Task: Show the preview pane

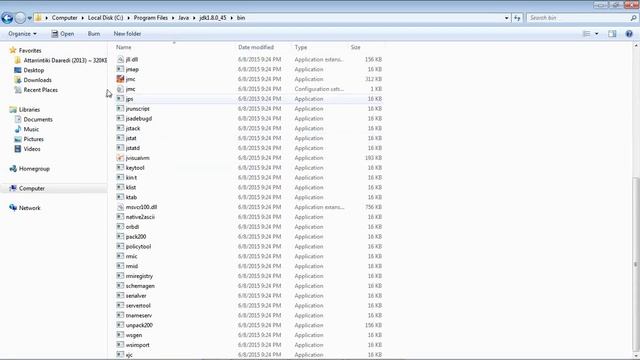Action: click(612, 34)
